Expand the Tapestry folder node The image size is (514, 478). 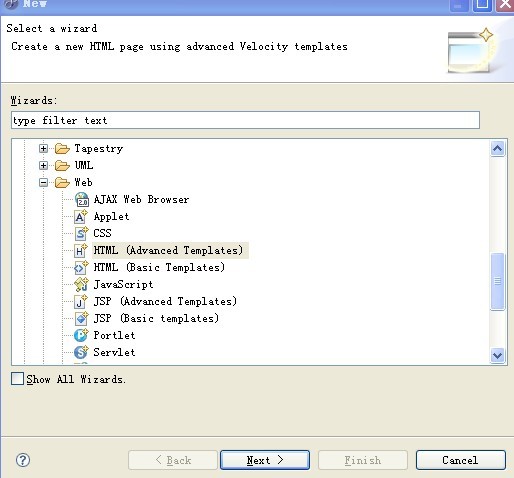click(x=43, y=148)
